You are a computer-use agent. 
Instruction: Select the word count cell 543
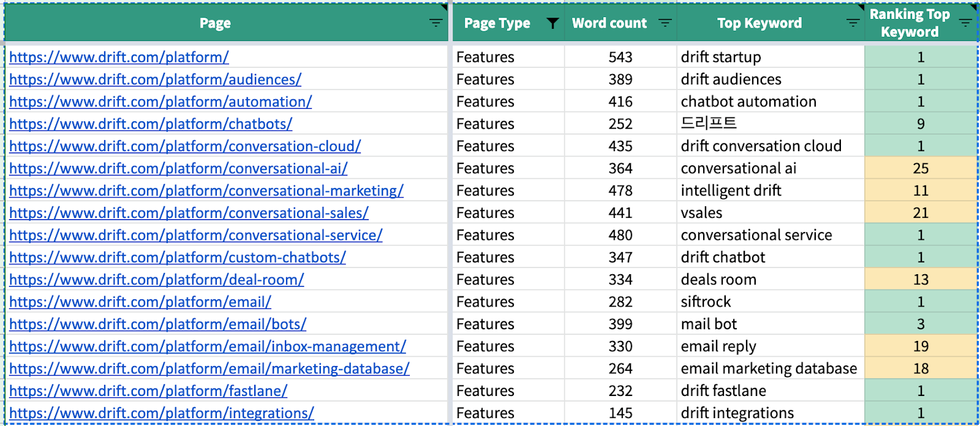pos(620,57)
